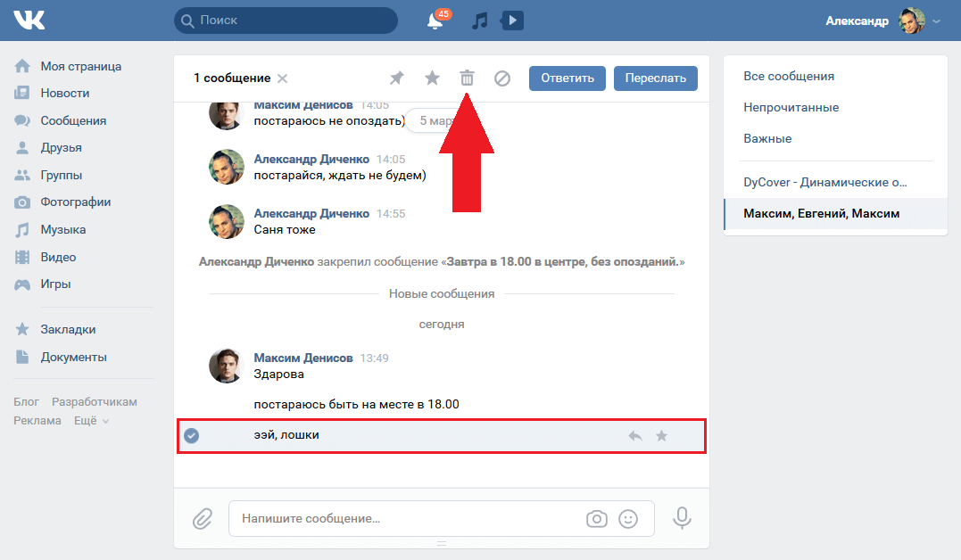Report the selected message as spam

point(502,78)
